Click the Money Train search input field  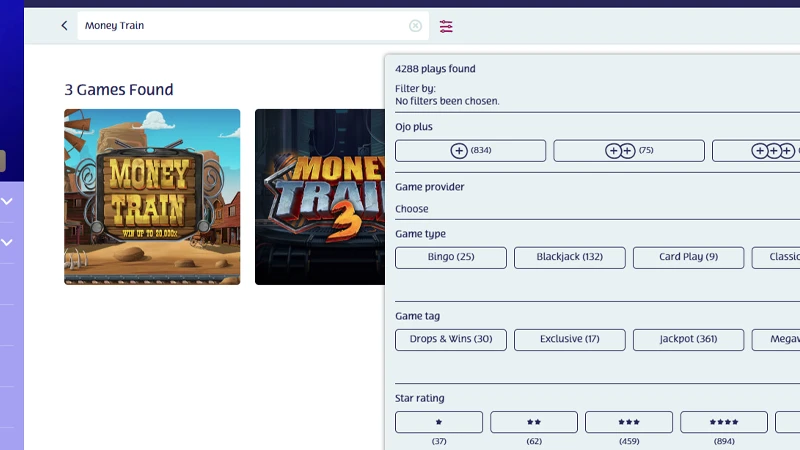click(x=240, y=26)
